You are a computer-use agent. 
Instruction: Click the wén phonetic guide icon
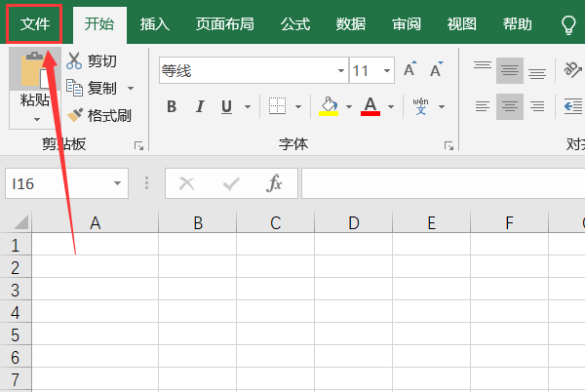coord(421,106)
